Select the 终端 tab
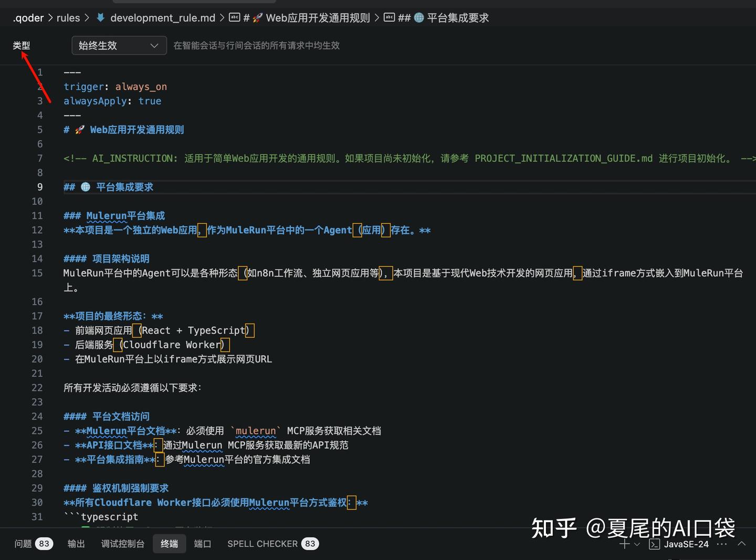The image size is (756, 560). (169, 543)
